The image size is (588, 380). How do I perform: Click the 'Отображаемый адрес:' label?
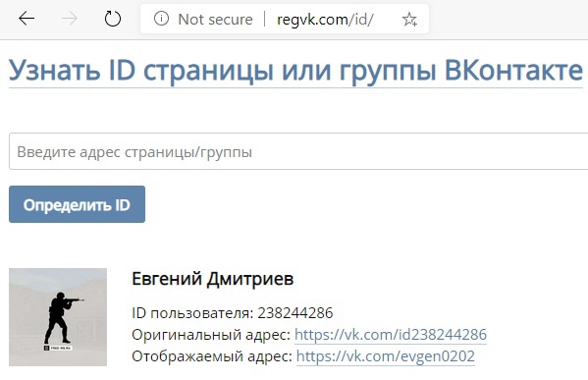tap(212, 356)
